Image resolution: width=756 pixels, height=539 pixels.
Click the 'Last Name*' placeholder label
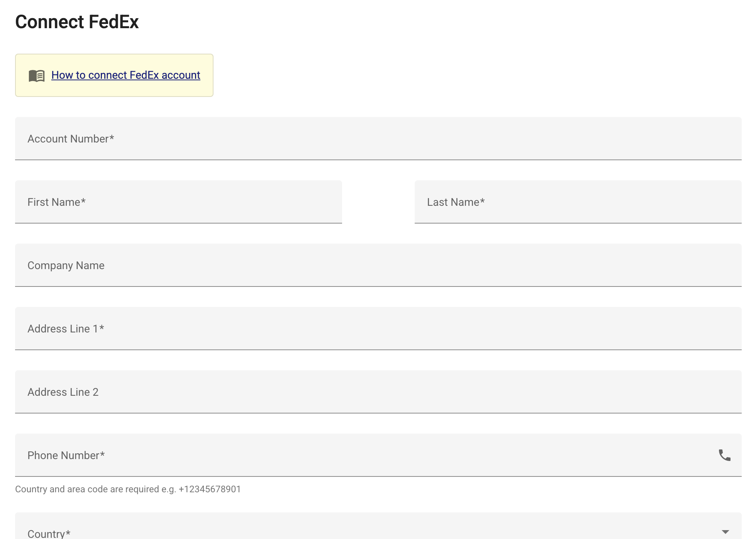coord(456,202)
